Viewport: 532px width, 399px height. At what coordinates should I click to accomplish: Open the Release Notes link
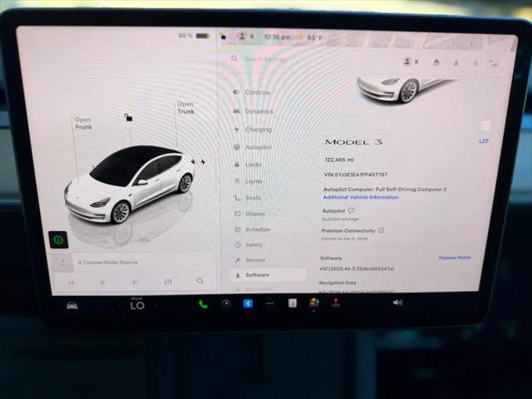[x=455, y=258]
